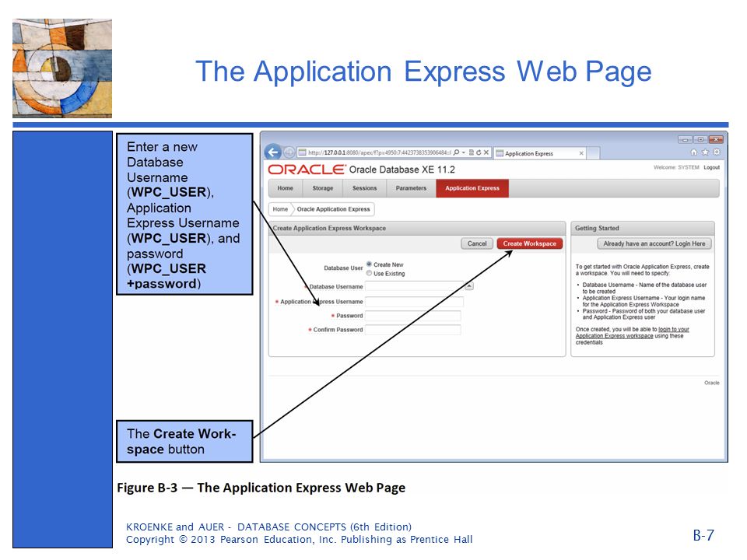The height and width of the screenshot is (560, 747).
Task: Click the Database Username input field
Action: 414,286
